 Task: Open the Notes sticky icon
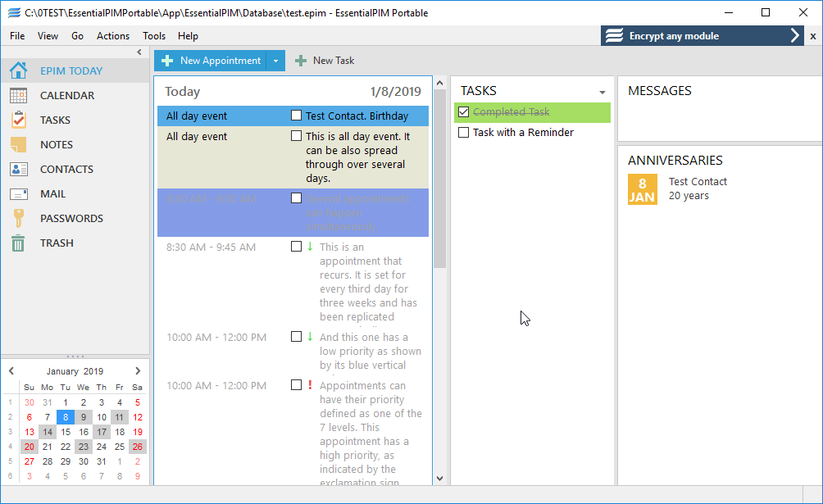[x=18, y=144]
